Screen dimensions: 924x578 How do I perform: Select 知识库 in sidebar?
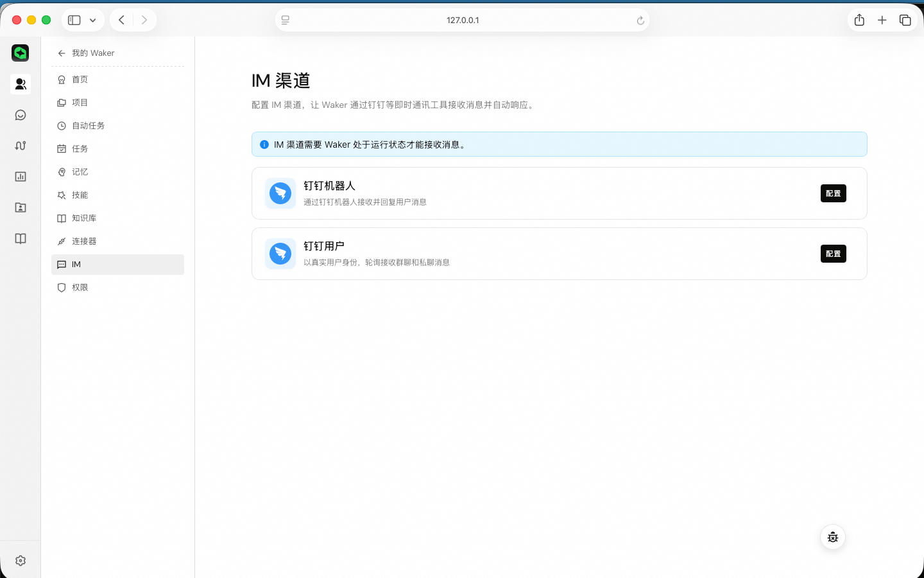pyautogui.click(x=117, y=218)
